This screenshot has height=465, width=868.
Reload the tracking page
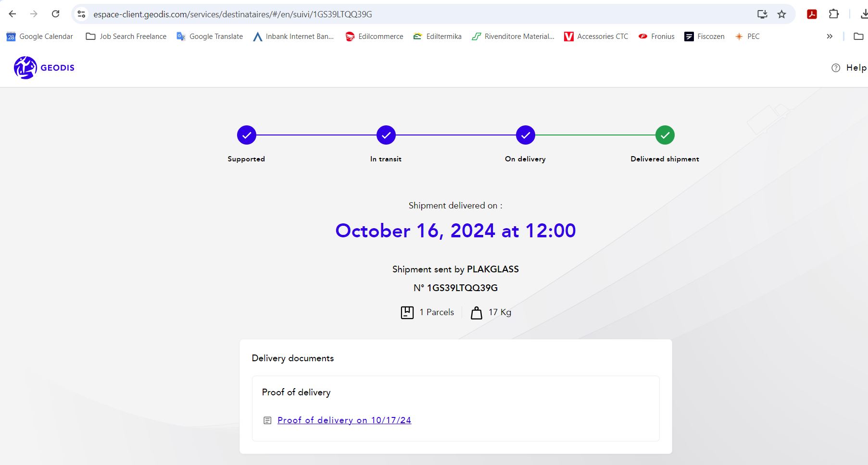56,14
